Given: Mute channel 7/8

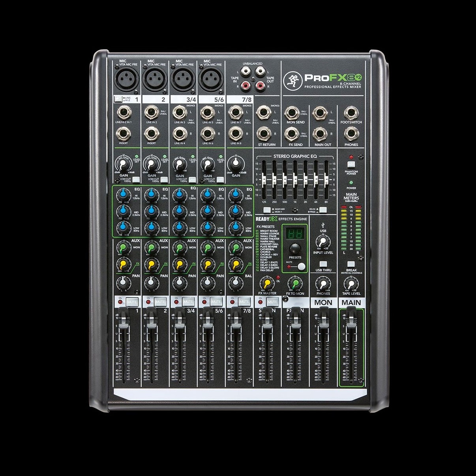Looking at the screenshot, I should [x=244, y=302].
